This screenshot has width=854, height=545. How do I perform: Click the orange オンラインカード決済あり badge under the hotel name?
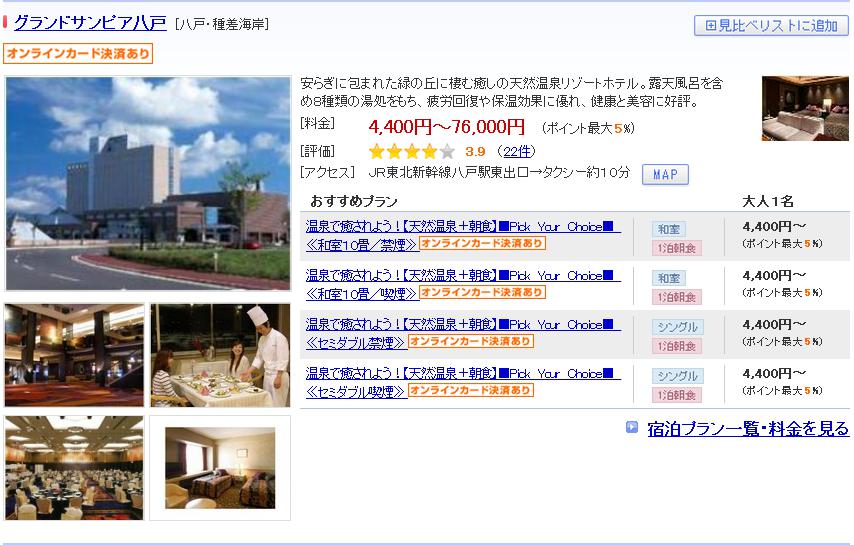coord(78,53)
